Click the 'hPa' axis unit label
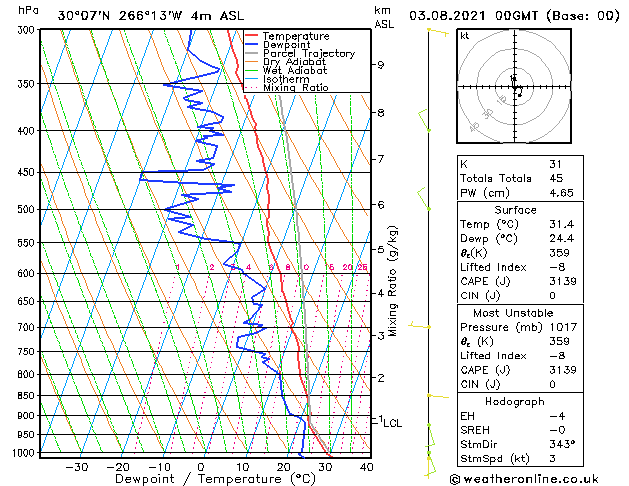Viewport: 629px width, 486px height. click(x=28, y=10)
